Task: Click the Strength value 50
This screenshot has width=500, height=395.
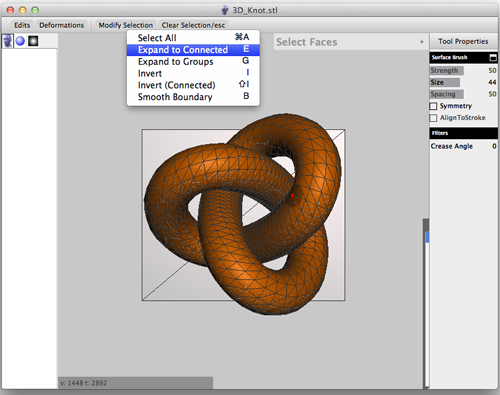Action: [x=492, y=71]
